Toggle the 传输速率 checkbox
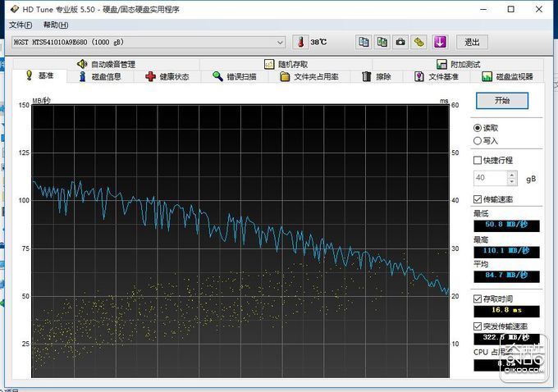The width and height of the screenshot is (558, 392). 478,199
